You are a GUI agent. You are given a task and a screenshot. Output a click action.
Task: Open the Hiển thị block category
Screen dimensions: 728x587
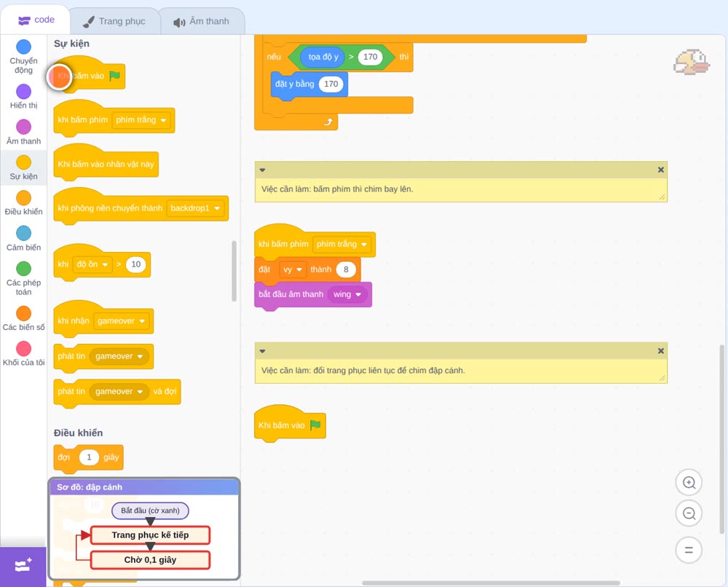[x=23, y=97]
